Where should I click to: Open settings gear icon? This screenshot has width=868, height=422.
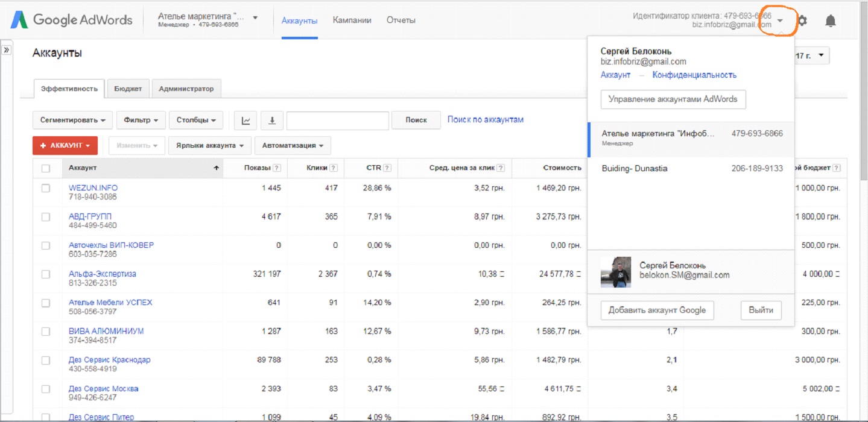(x=802, y=21)
